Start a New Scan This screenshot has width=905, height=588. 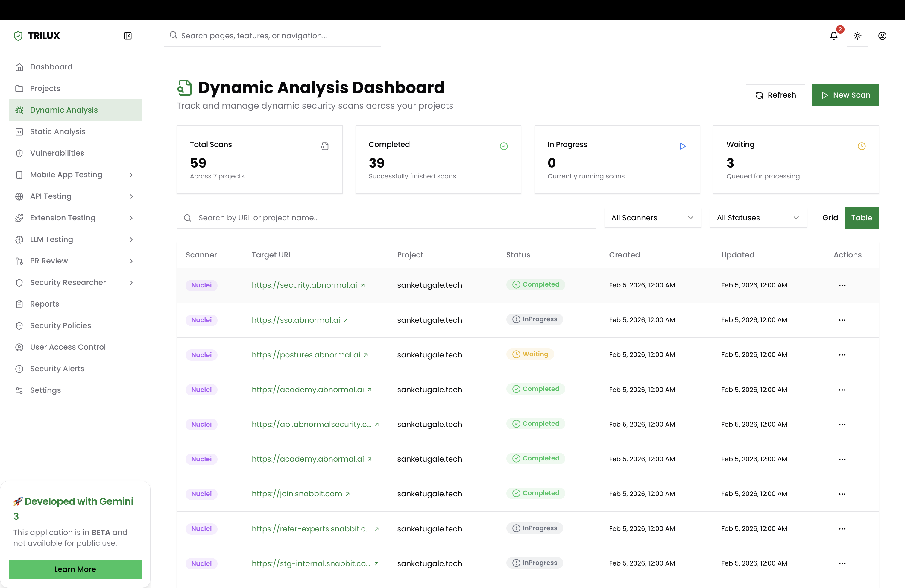coord(845,95)
